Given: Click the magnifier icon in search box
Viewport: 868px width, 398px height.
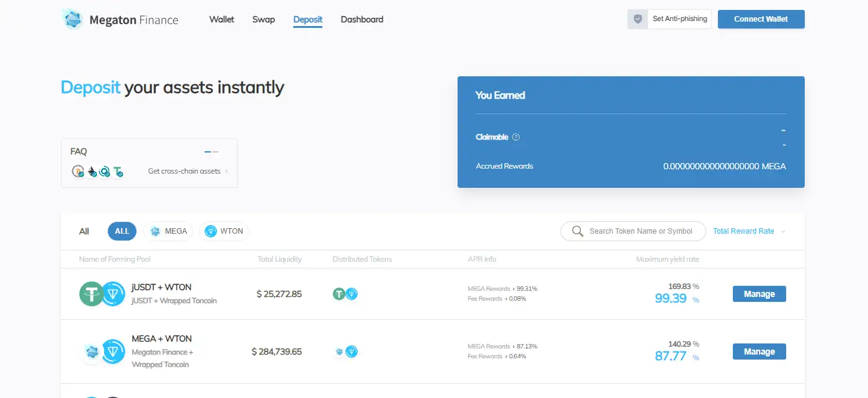Looking at the screenshot, I should (577, 231).
